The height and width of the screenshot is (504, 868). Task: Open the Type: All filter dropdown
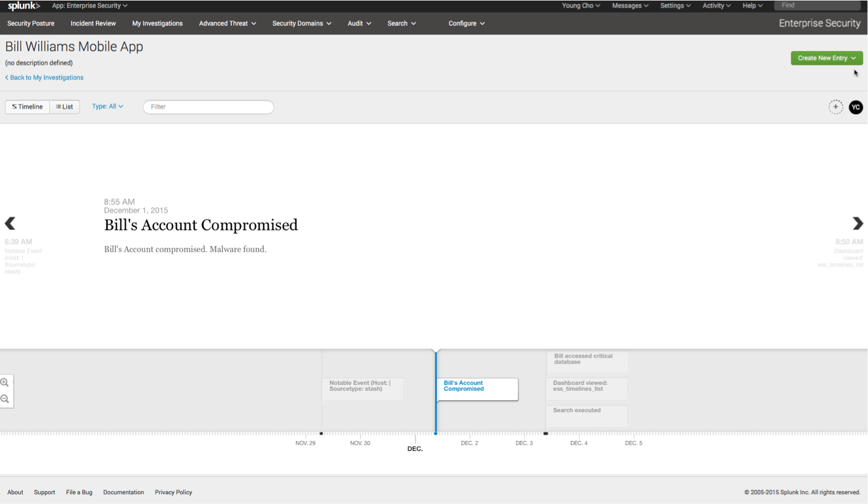(x=107, y=106)
